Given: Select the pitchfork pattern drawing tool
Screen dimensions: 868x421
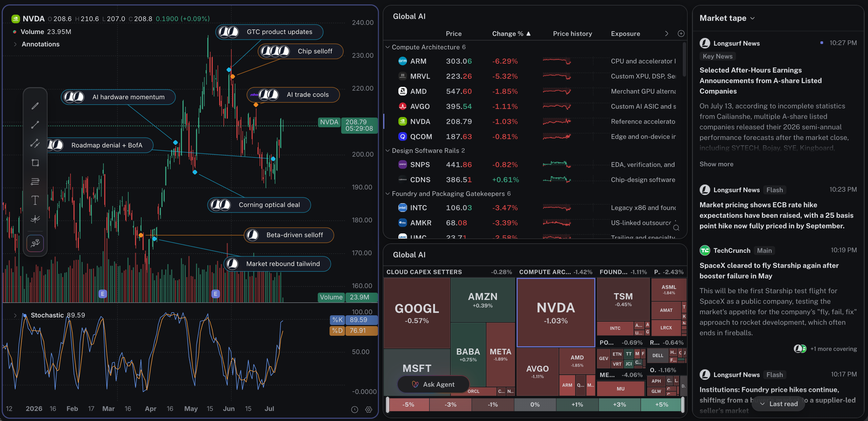Looking at the screenshot, I should point(35,219).
